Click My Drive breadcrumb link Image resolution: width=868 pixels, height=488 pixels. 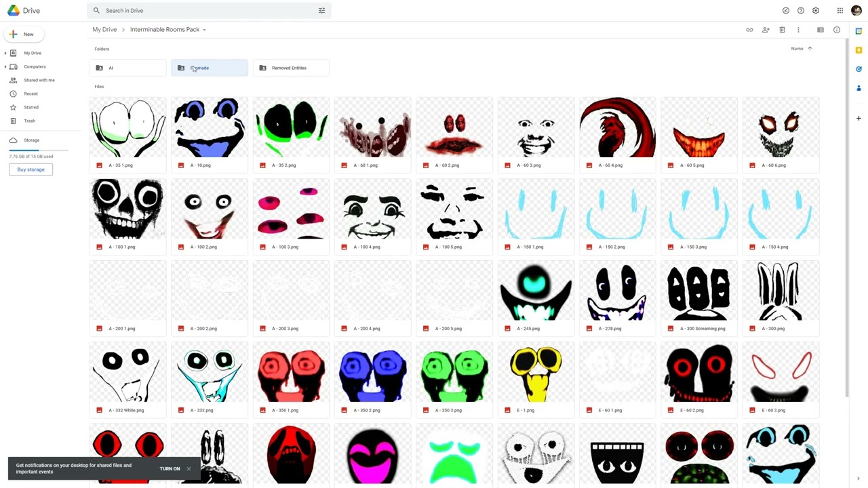(x=104, y=30)
